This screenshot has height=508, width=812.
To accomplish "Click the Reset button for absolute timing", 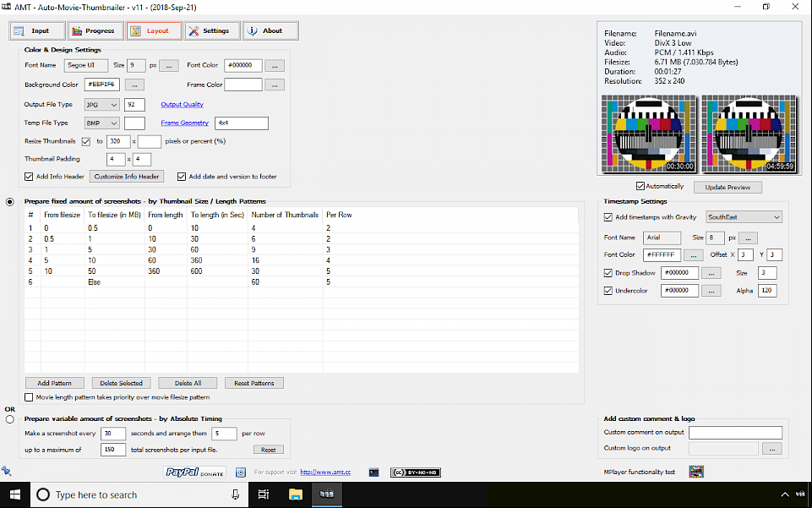I will pos(268,450).
